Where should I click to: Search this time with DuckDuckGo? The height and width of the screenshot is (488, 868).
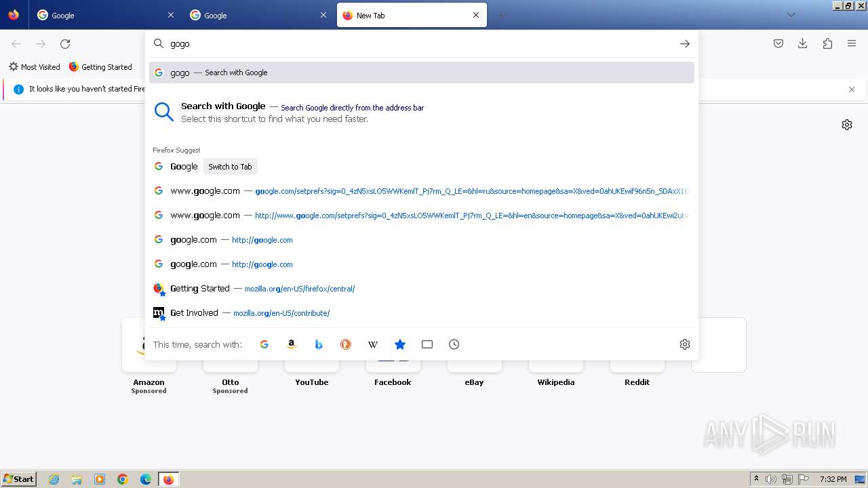tap(346, 344)
